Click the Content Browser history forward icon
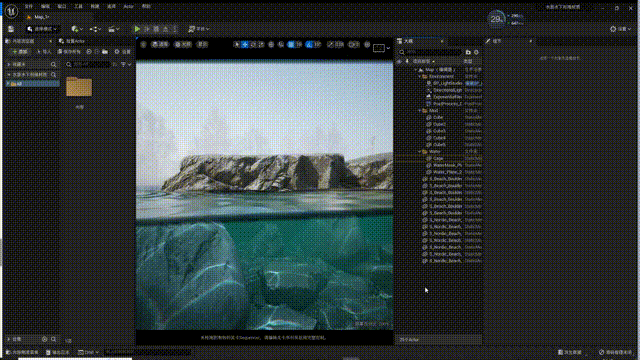The height and width of the screenshot is (360, 640). tap(97, 52)
